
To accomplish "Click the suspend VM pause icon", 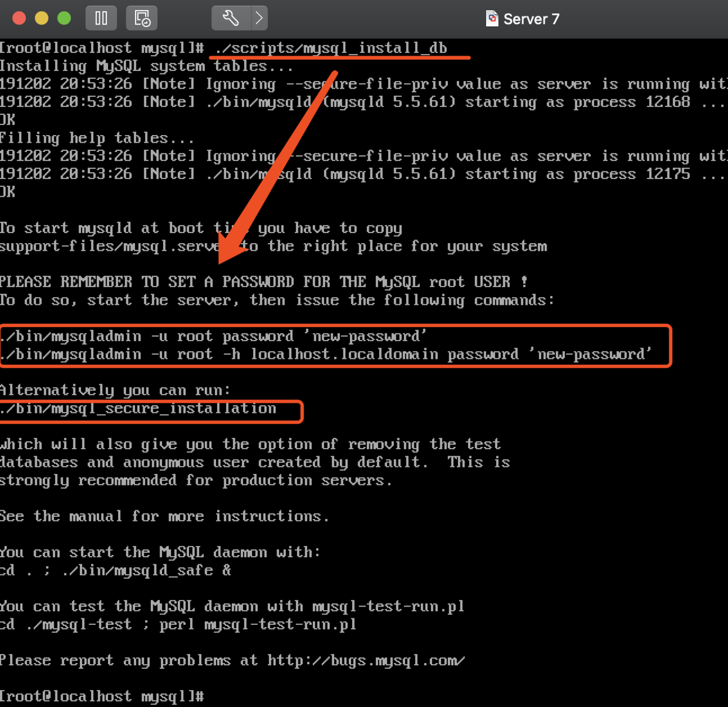I will pos(101,18).
